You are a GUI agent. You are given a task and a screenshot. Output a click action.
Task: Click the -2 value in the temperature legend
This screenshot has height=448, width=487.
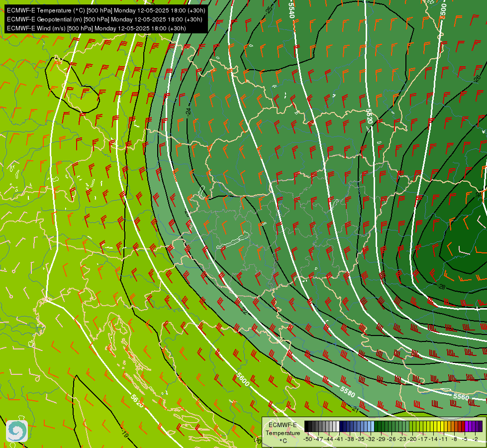[x=475, y=439]
